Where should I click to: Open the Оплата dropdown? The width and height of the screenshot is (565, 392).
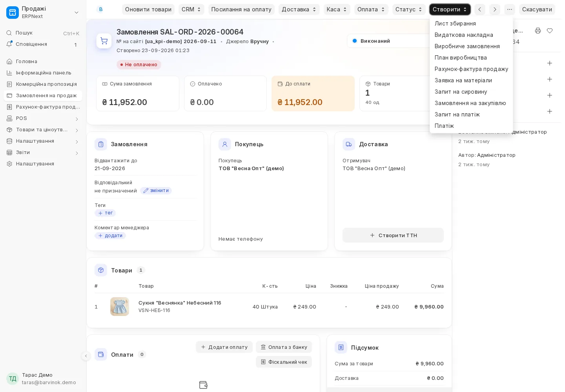[371, 9]
